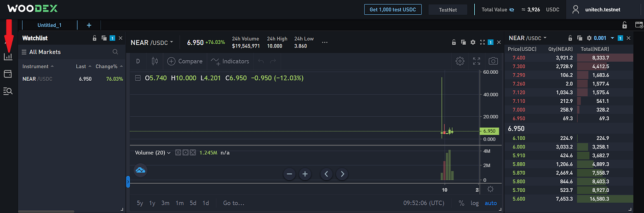Click the blue group 1 badge in Watchlist

[x=112, y=38]
